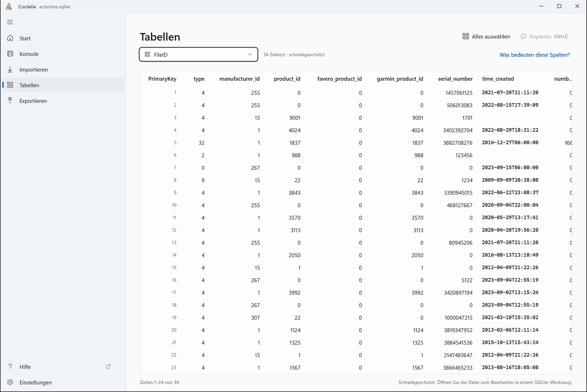587x392 pixels.
Task: Click the PrimaryKey column header
Action: (162, 79)
